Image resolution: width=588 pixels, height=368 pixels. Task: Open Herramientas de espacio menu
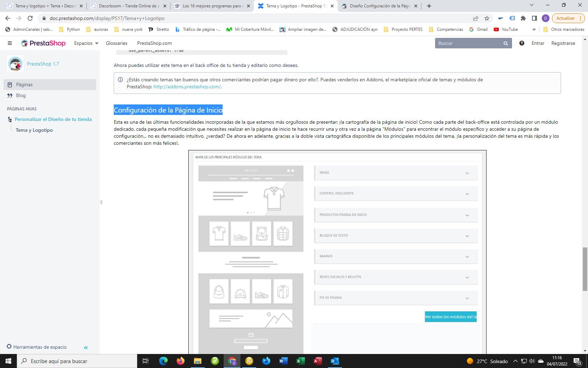36,347
